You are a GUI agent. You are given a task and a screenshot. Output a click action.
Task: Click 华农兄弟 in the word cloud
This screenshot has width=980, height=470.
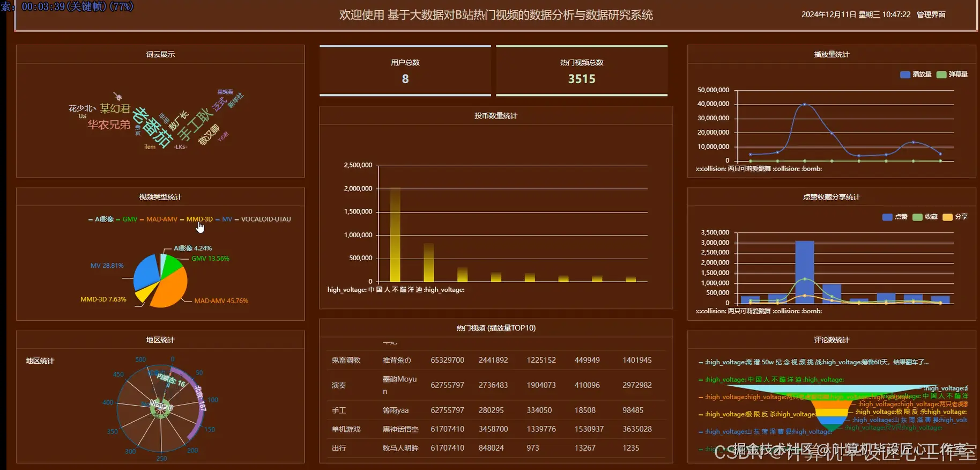[109, 124]
